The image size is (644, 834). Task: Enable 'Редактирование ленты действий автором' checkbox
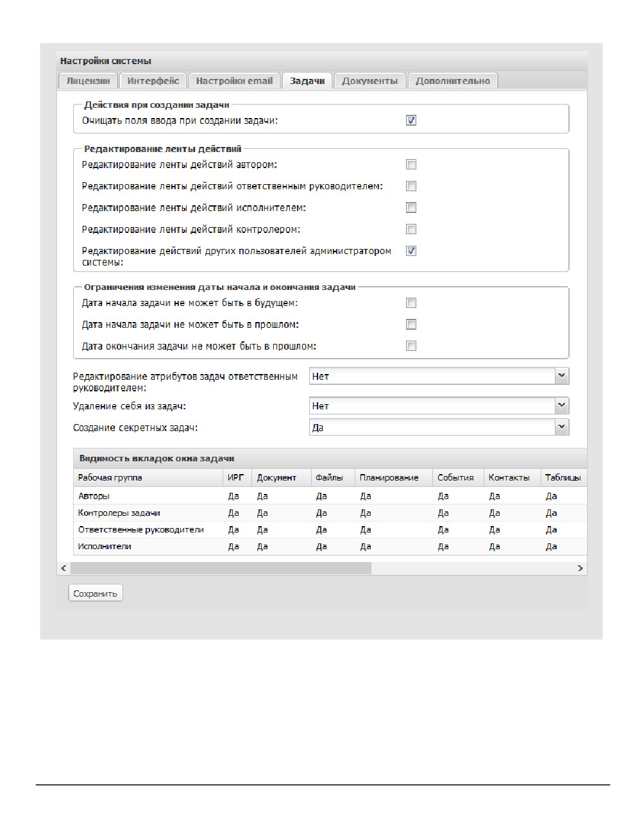[411, 164]
